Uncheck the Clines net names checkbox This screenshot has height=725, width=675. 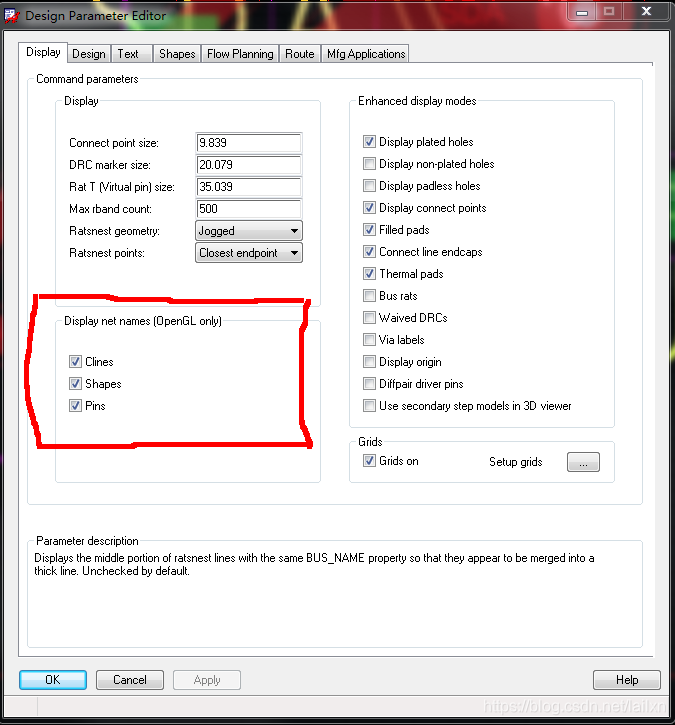76,362
